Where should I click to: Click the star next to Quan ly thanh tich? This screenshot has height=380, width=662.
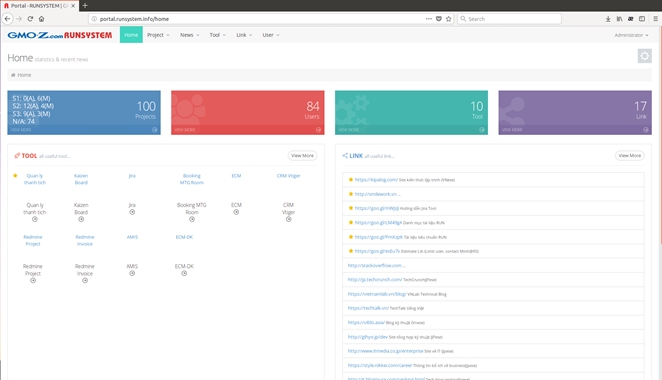pos(15,176)
